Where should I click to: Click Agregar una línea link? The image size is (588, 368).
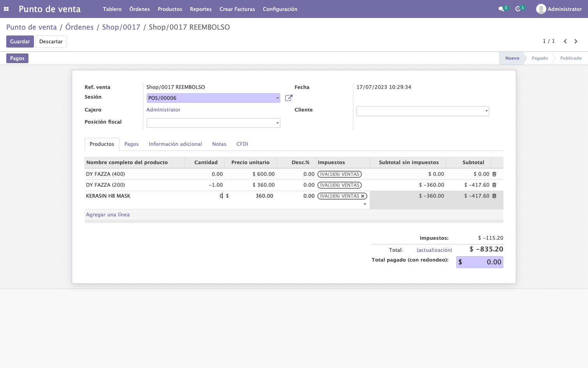[x=108, y=215]
